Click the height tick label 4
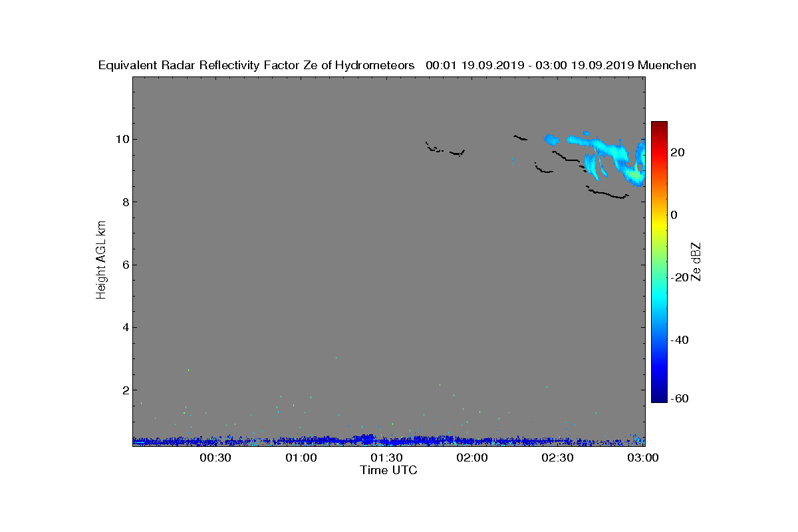The height and width of the screenshot is (532, 798). (x=124, y=327)
